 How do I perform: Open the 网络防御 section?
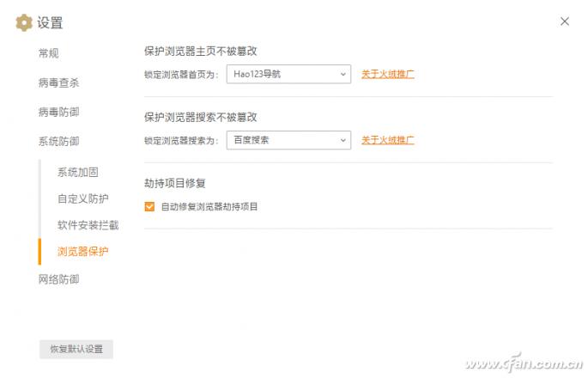58,279
